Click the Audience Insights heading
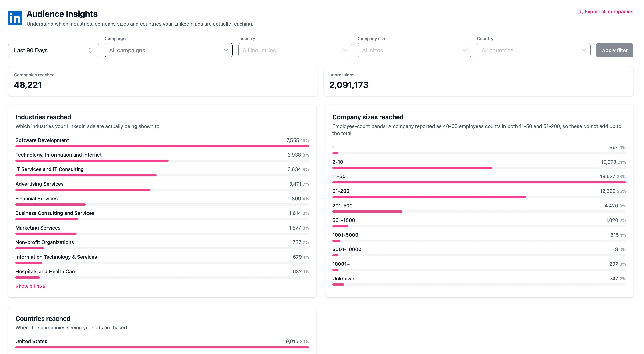 point(62,14)
